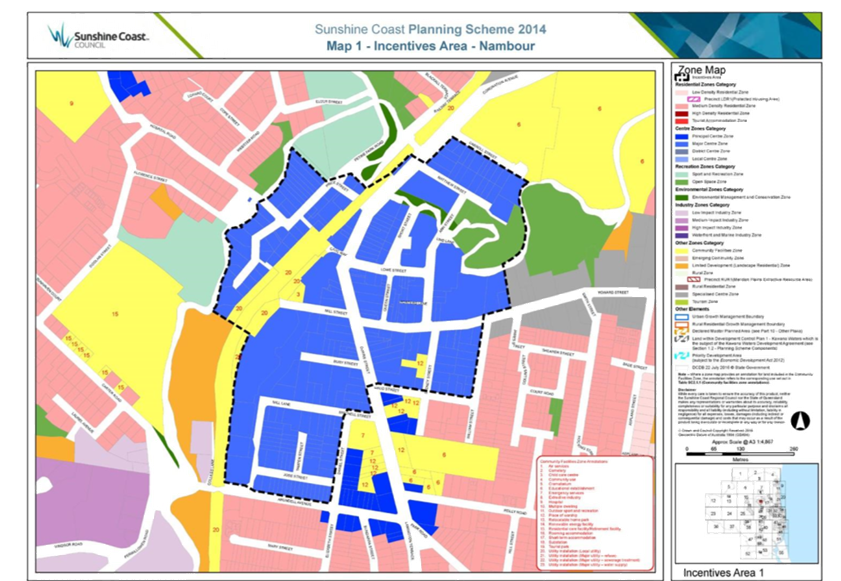Select the Environmental Management and Conservation Zone swatch

pos(683,195)
